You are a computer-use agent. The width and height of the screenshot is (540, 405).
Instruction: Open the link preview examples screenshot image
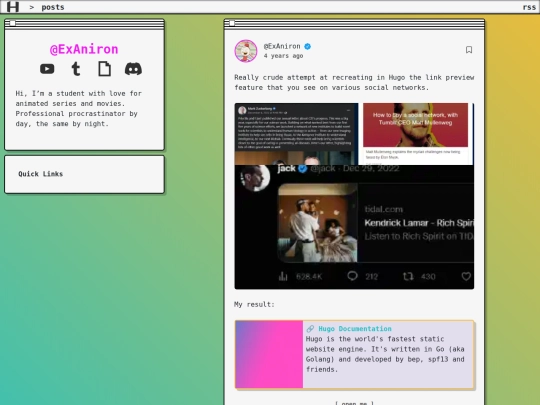coord(354,196)
